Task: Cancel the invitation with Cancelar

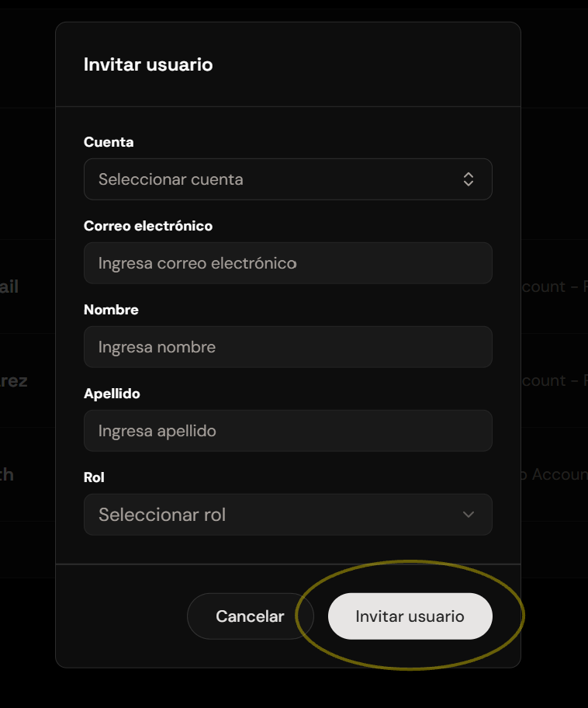Action: 250,616
